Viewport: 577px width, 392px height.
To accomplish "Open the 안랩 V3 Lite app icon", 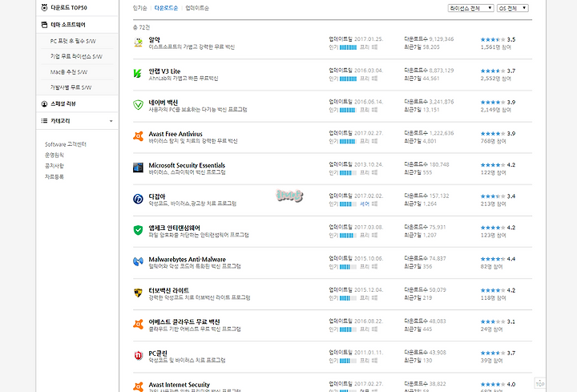I will [x=138, y=74].
